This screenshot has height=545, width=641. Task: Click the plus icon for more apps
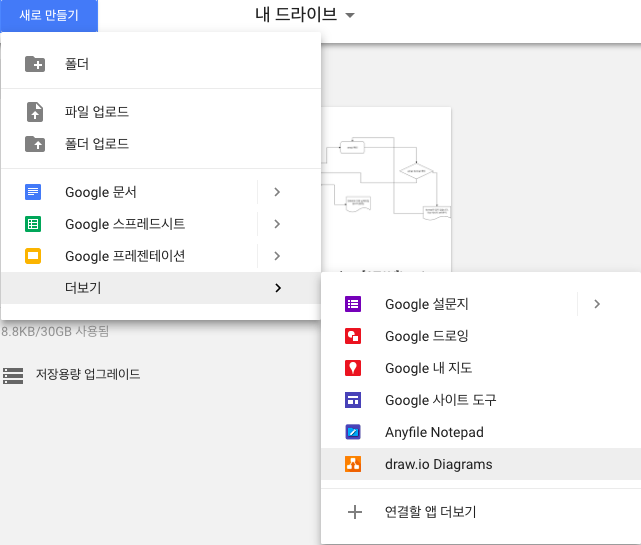pyautogui.click(x=354, y=512)
